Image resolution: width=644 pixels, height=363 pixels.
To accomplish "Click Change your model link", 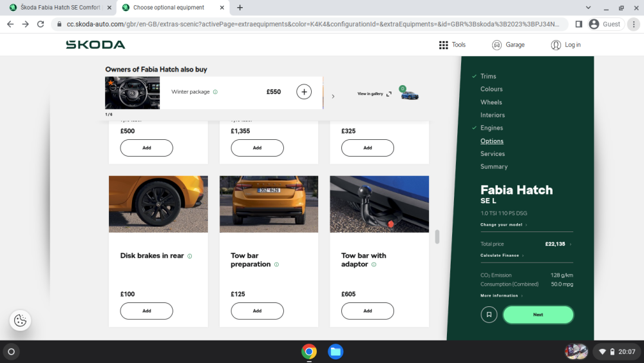I will (504, 225).
